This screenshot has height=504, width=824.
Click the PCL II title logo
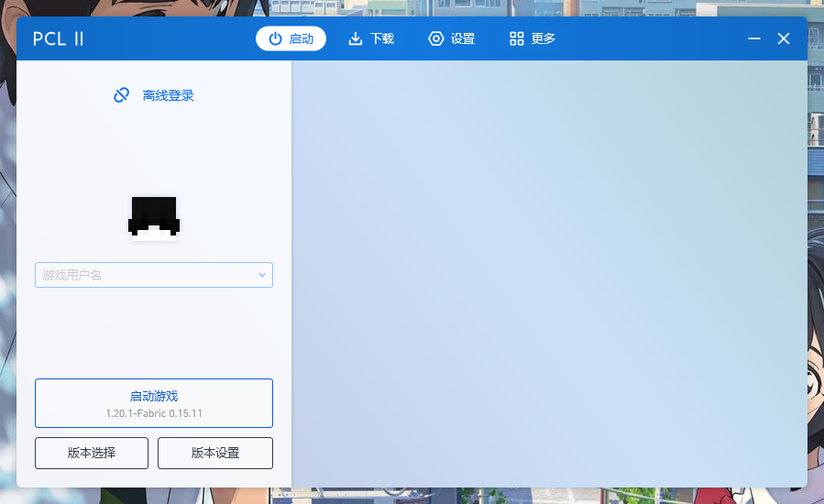[x=59, y=38]
